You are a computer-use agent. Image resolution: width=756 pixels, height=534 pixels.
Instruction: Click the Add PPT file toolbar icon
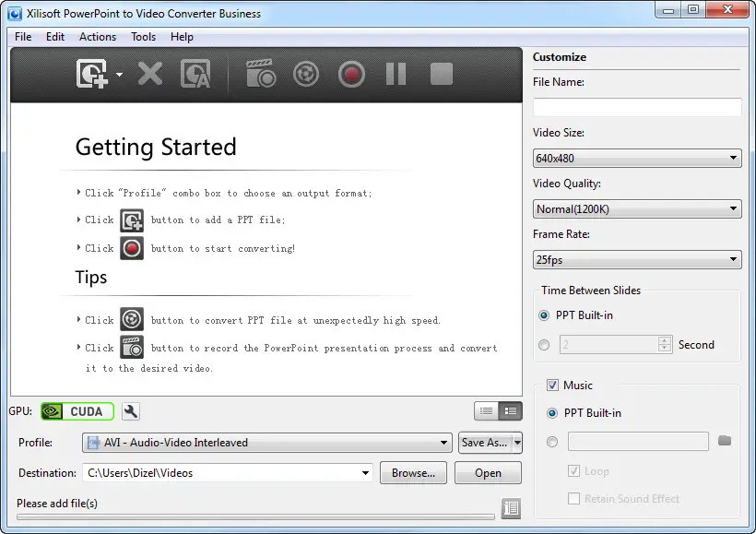tap(91, 74)
